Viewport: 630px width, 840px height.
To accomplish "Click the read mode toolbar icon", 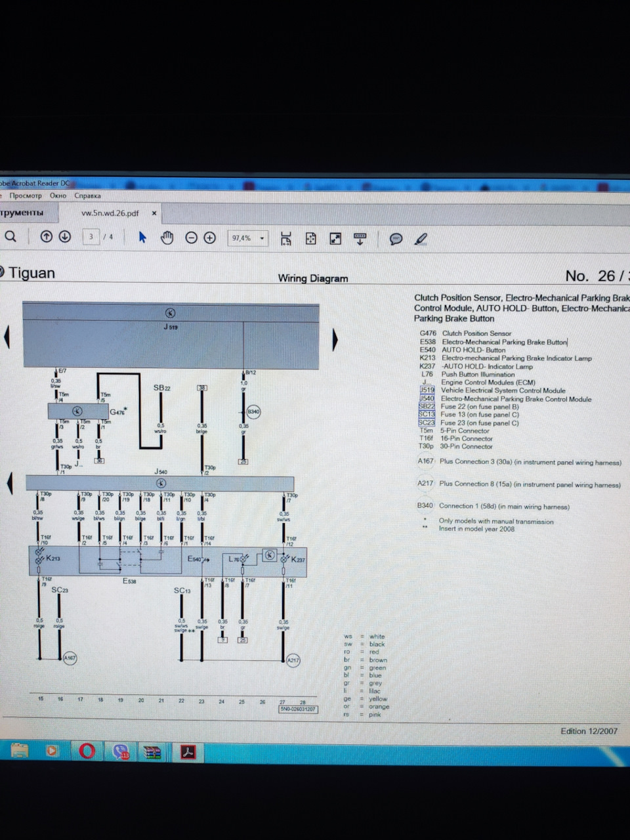I will (360, 238).
